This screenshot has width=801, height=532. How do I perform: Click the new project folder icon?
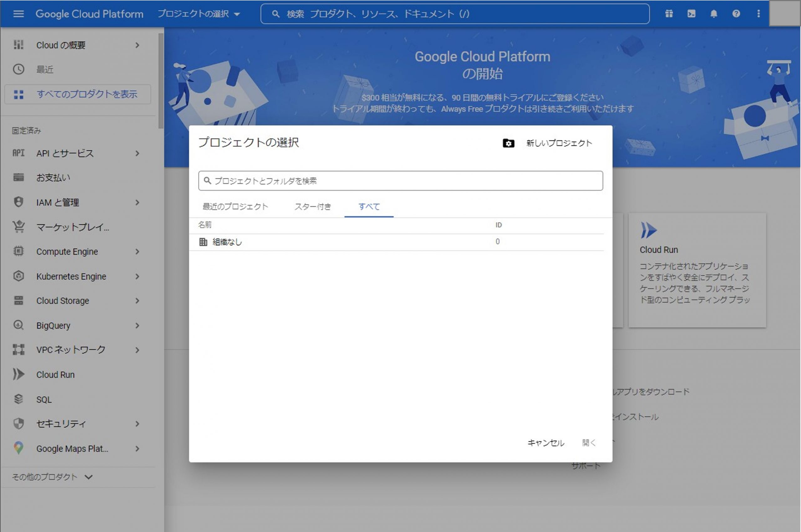point(508,143)
